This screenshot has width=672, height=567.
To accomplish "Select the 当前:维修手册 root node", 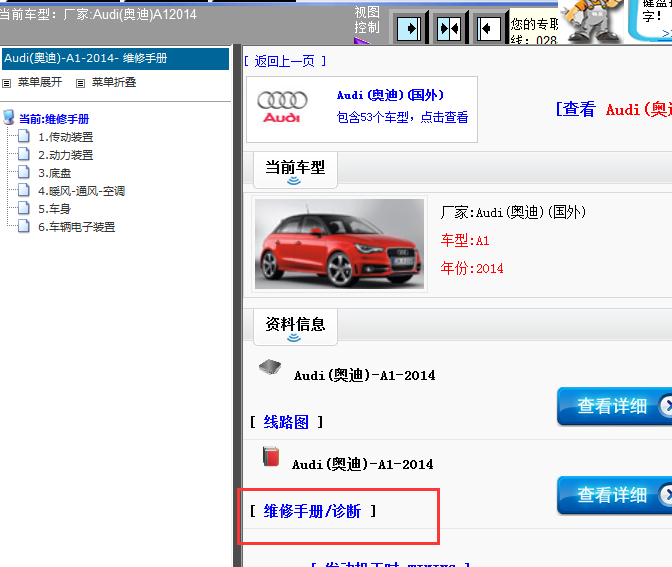I will coord(54,119).
